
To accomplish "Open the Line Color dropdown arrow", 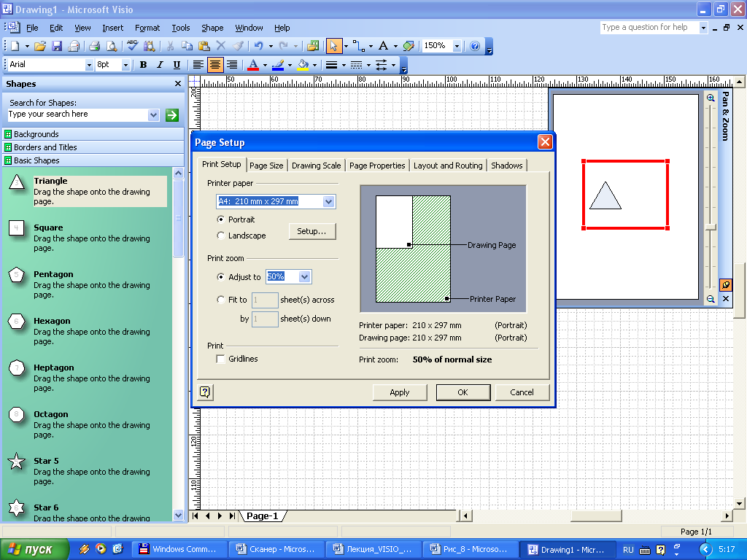I will tap(290, 65).
